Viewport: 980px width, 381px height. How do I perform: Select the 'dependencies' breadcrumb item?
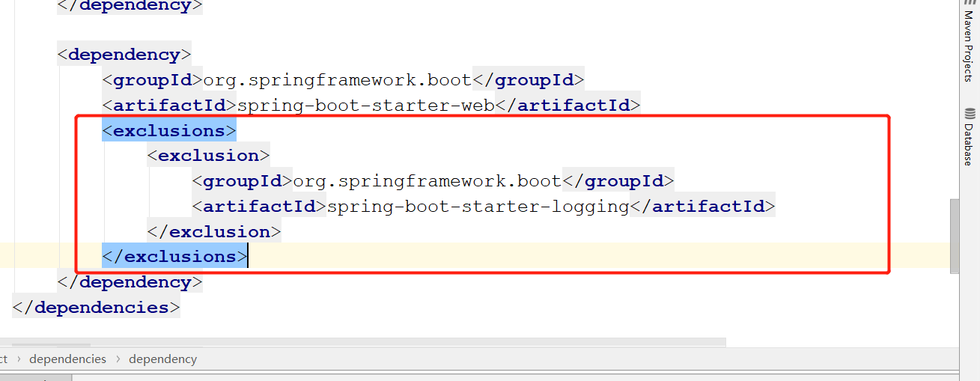point(68,359)
